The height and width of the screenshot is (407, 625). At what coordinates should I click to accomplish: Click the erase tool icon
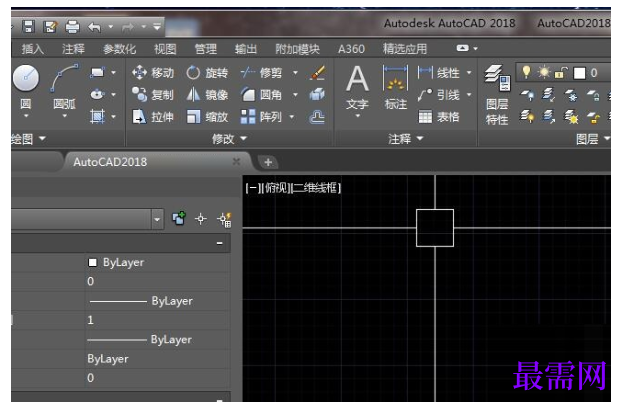click(x=318, y=73)
